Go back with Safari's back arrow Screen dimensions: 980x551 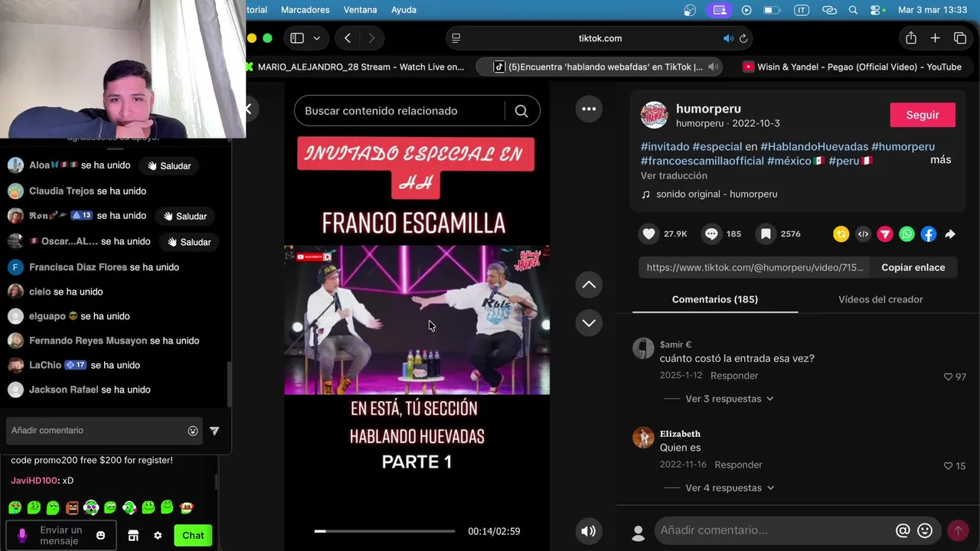coord(348,38)
